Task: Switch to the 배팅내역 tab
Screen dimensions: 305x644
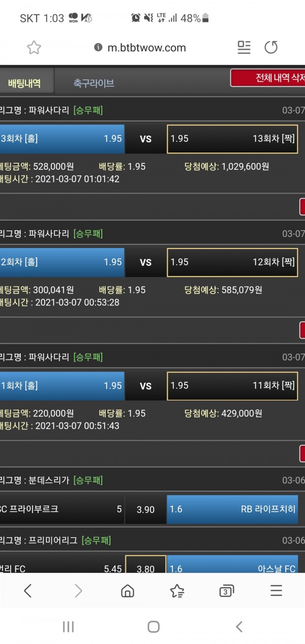Action: (25, 83)
